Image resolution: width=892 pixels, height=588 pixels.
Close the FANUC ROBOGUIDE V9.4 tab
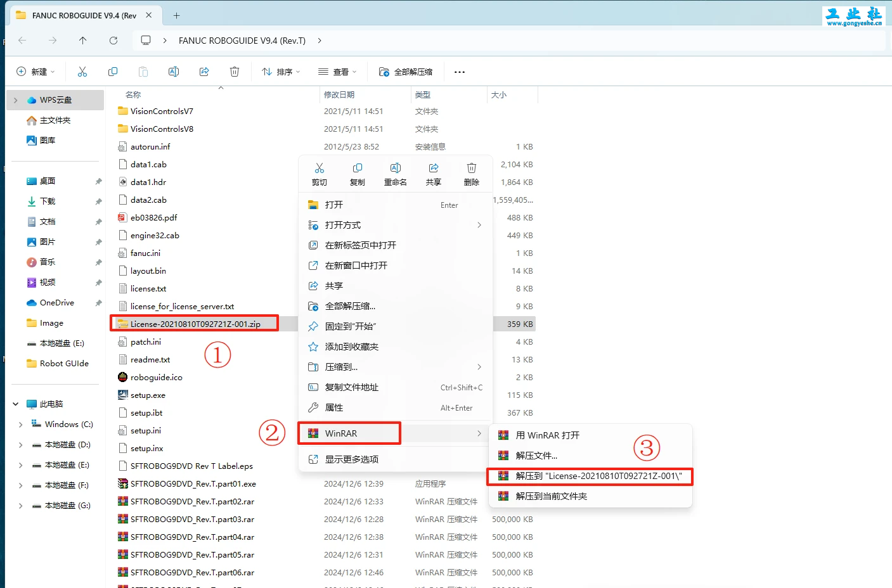pos(149,15)
